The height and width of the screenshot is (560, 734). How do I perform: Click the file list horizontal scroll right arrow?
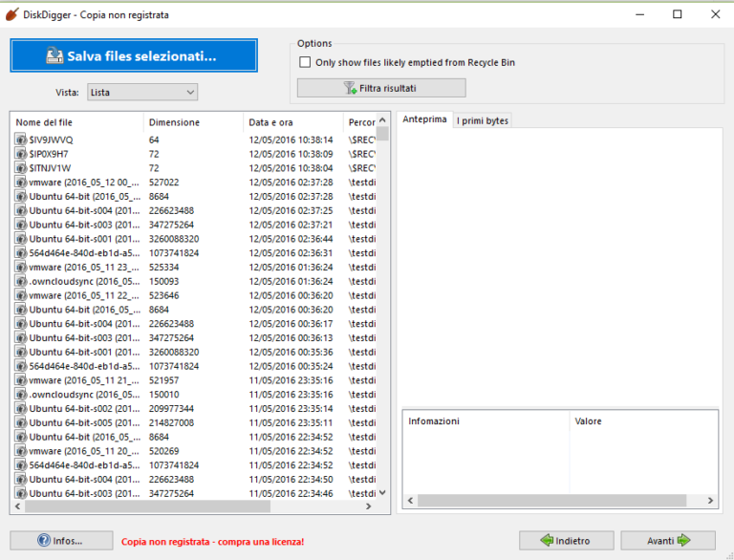pos(368,506)
